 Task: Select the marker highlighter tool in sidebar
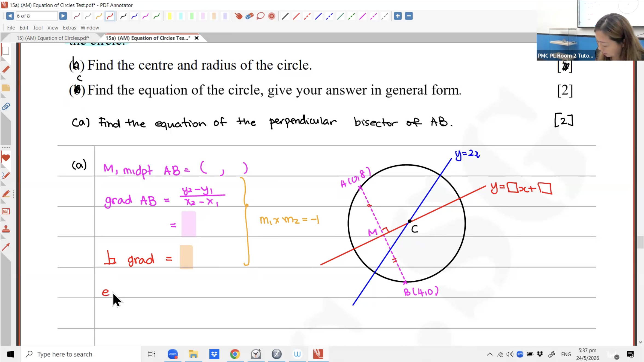[6, 194]
